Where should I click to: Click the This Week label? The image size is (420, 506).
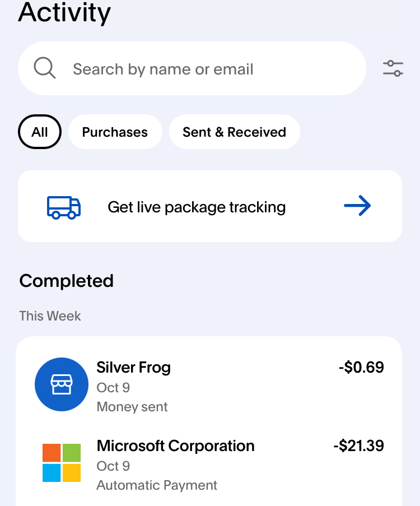50,316
